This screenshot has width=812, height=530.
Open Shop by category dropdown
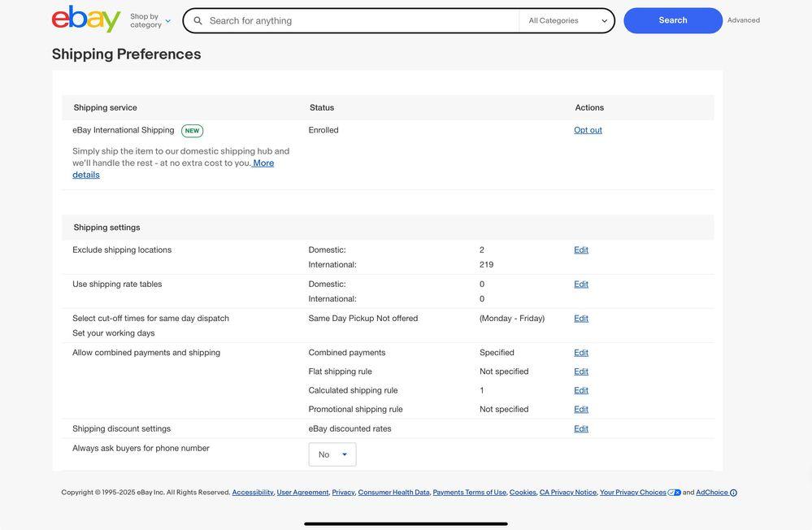coord(150,20)
